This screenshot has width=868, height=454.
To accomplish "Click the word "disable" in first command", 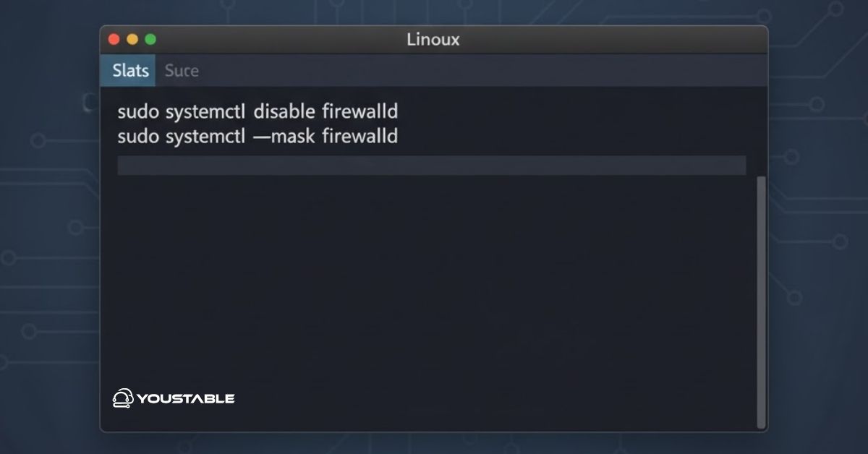I will (284, 112).
